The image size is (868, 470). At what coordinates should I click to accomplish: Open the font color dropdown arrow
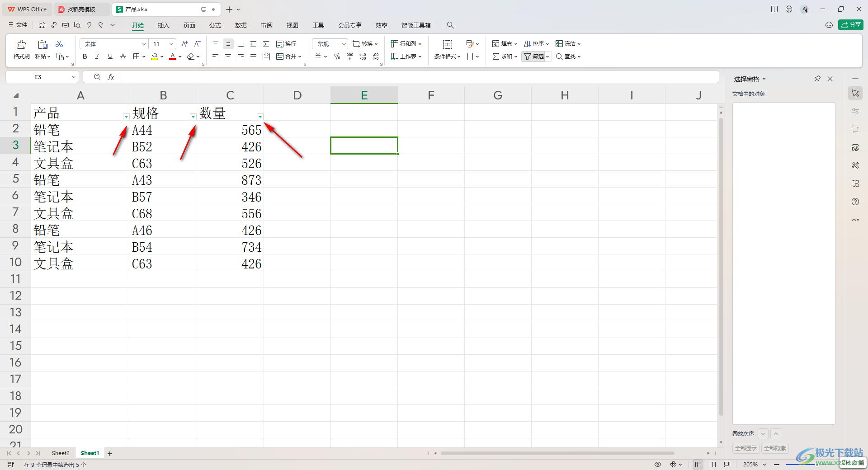180,57
